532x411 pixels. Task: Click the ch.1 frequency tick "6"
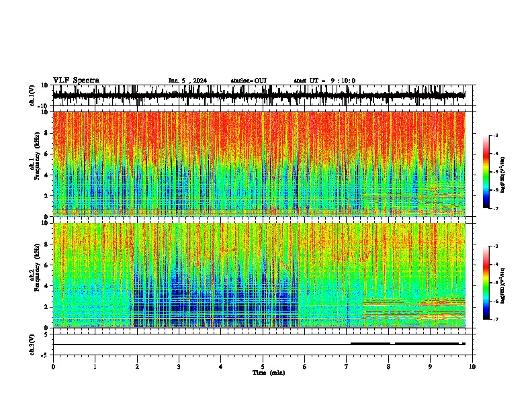tap(47, 154)
